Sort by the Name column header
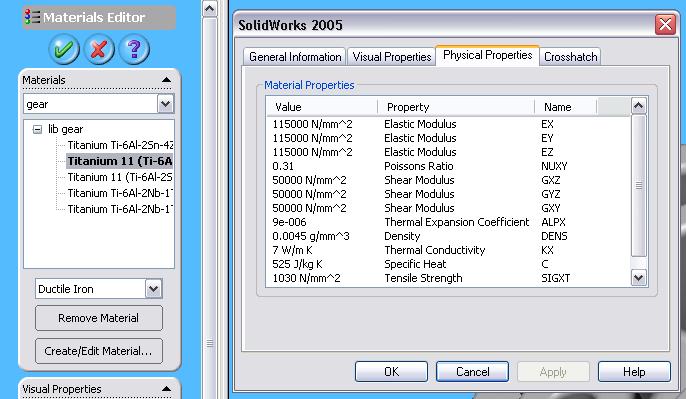Image resolution: width=686 pixels, height=399 pixels. (x=566, y=107)
